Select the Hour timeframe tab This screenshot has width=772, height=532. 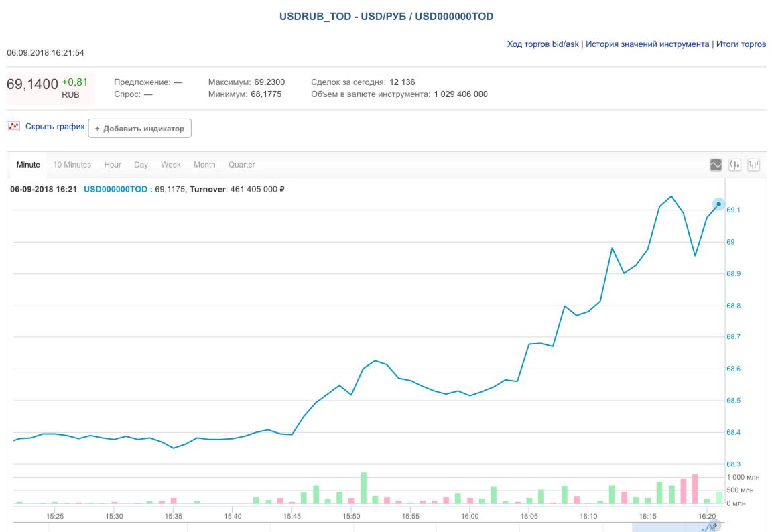tap(113, 165)
